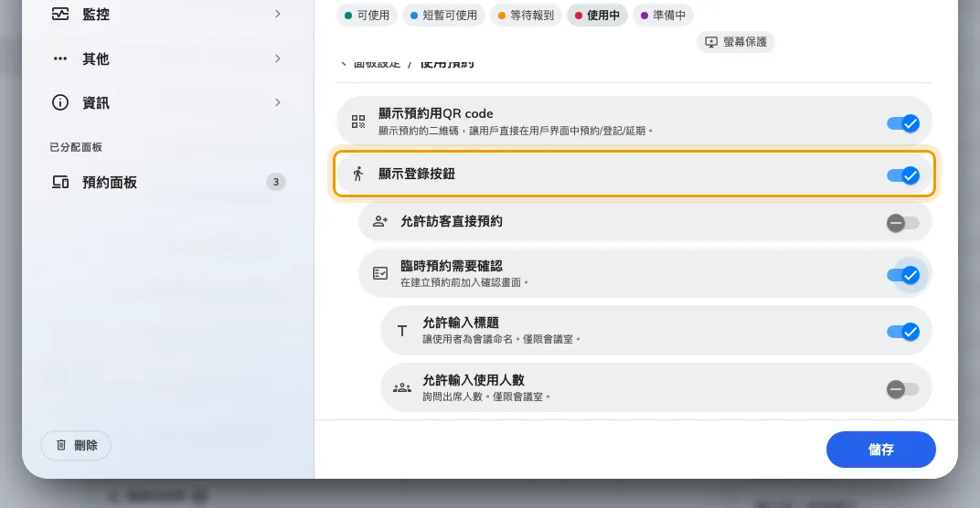Open the 資訊 sidebar section
This screenshot has width=980, height=508.
167,102
